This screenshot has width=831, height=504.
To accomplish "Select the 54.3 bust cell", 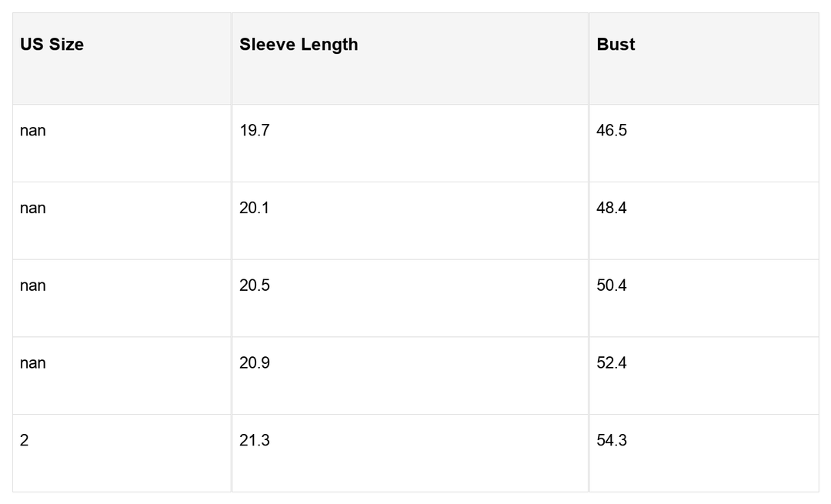I will (x=612, y=441).
